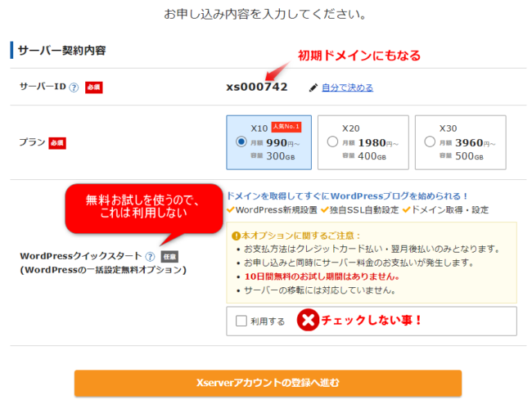Click the red 無料お試し callout bubble
This screenshot has height=409, width=532.
[143, 206]
